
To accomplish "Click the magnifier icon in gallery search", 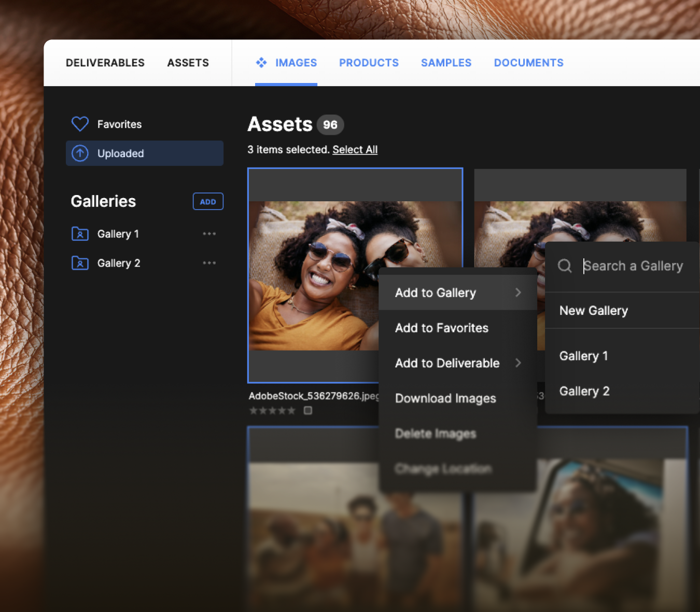I will click(565, 266).
